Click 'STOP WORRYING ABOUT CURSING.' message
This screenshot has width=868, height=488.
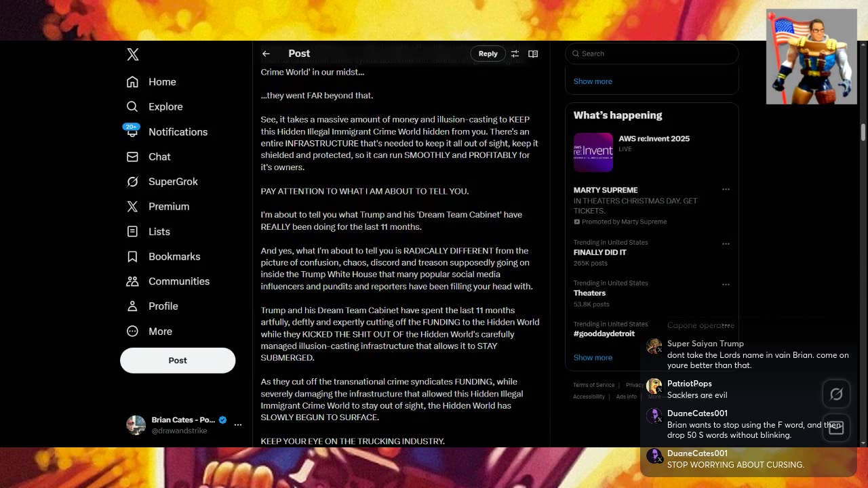(x=736, y=465)
